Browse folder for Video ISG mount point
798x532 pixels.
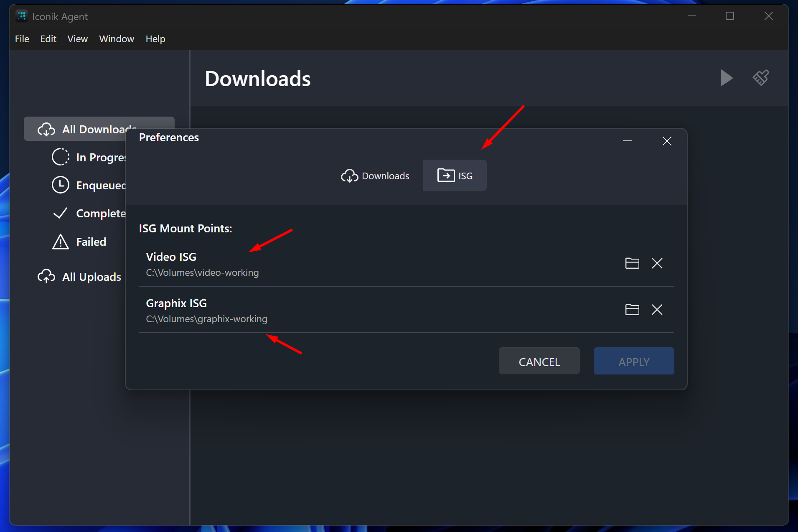632,263
